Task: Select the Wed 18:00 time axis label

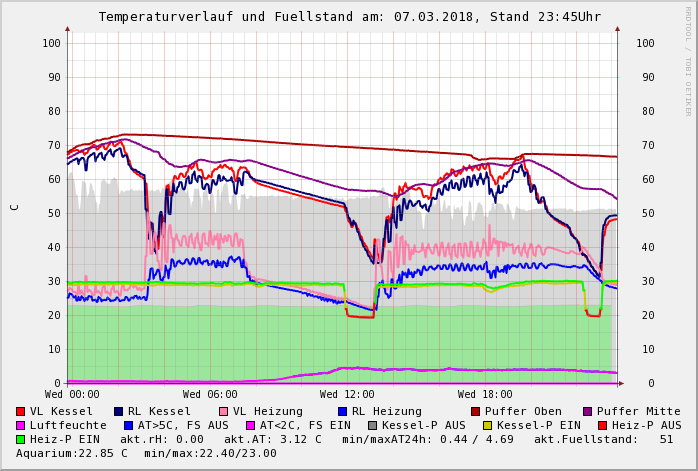Action: 485,395
